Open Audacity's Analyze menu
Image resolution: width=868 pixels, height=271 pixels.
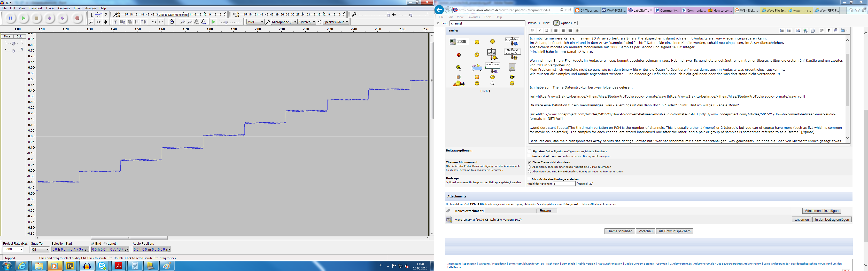[x=90, y=8]
